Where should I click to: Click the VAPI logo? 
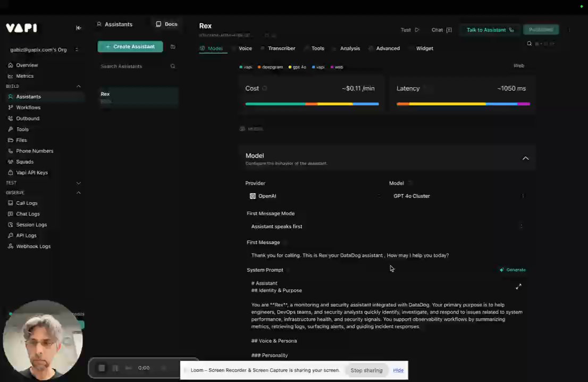(22, 28)
